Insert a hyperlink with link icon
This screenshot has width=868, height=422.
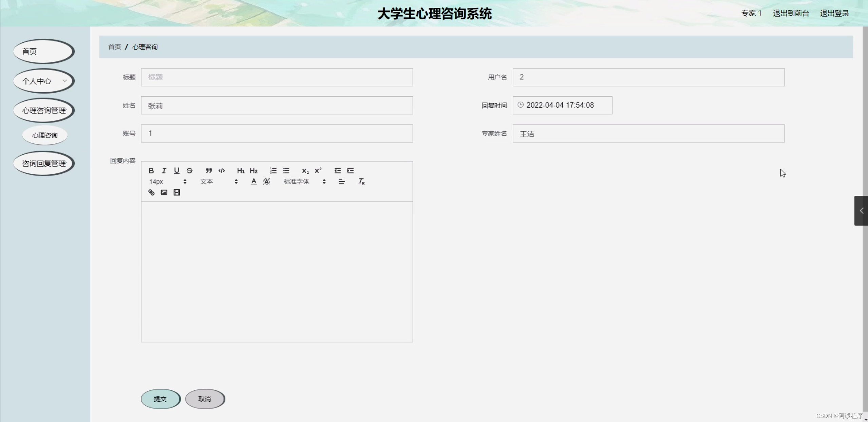(151, 192)
